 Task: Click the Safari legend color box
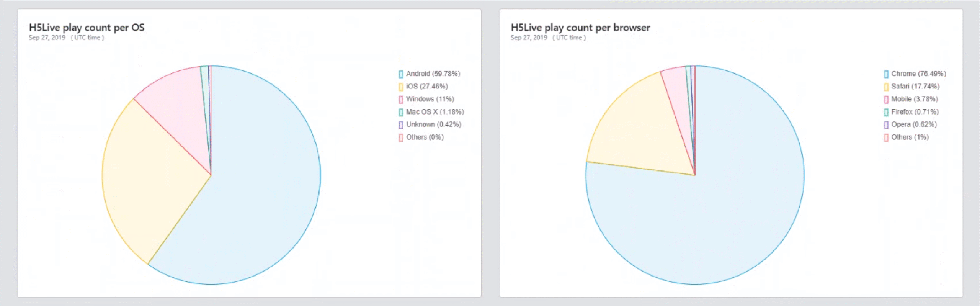[886, 87]
